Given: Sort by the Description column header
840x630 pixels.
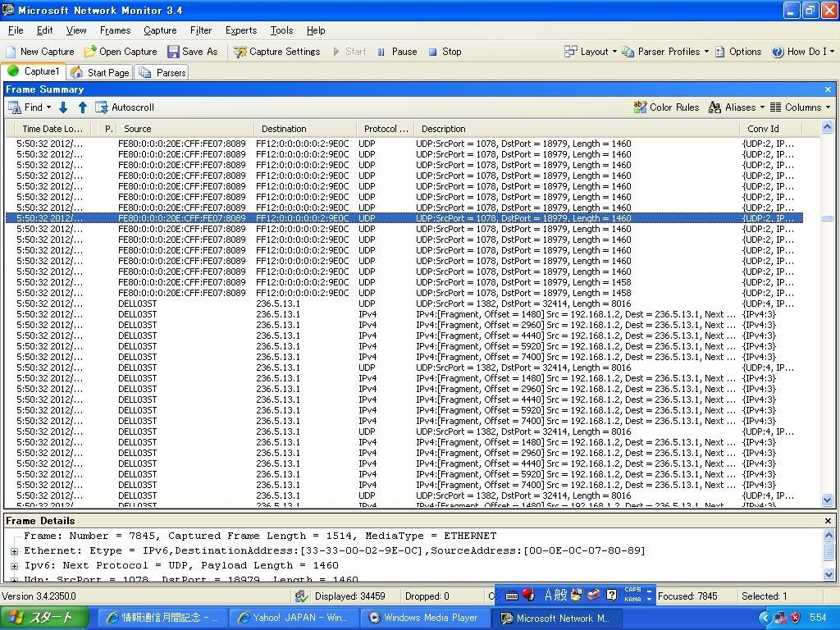Looking at the screenshot, I should point(577,129).
